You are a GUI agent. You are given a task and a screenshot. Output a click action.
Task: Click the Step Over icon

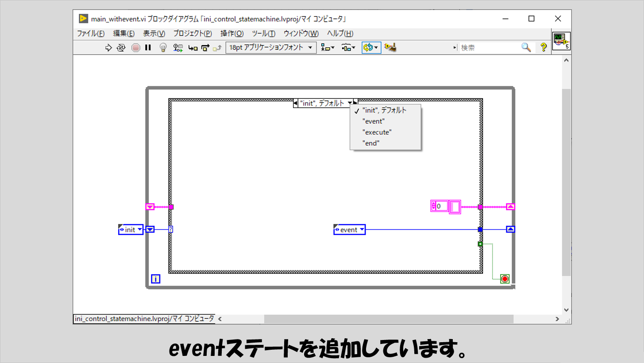click(x=205, y=48)
